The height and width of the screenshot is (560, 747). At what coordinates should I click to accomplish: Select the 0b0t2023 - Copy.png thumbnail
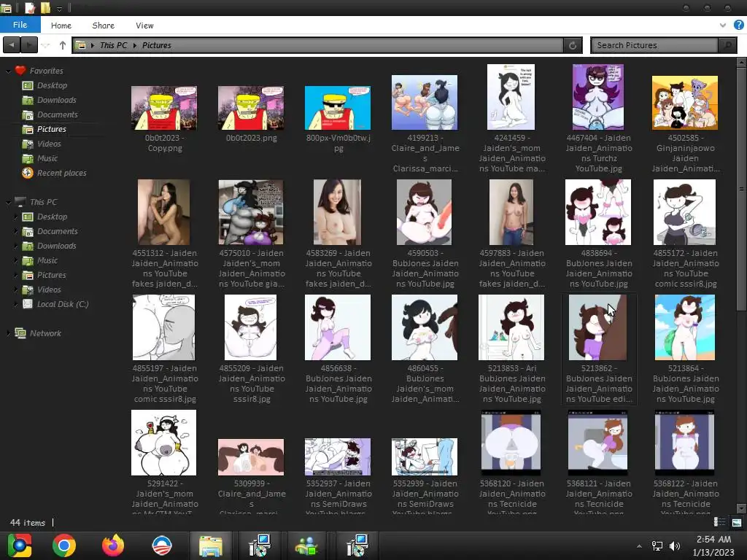[x=164, y=108]
